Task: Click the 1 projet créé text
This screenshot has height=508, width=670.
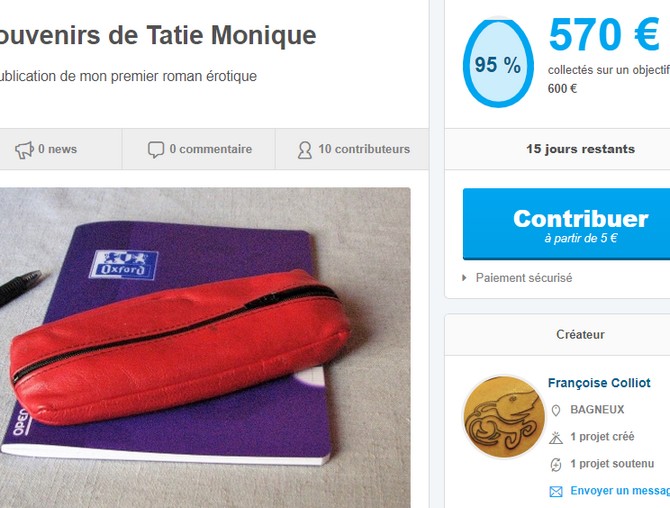Action: click(x=602, y=437)
